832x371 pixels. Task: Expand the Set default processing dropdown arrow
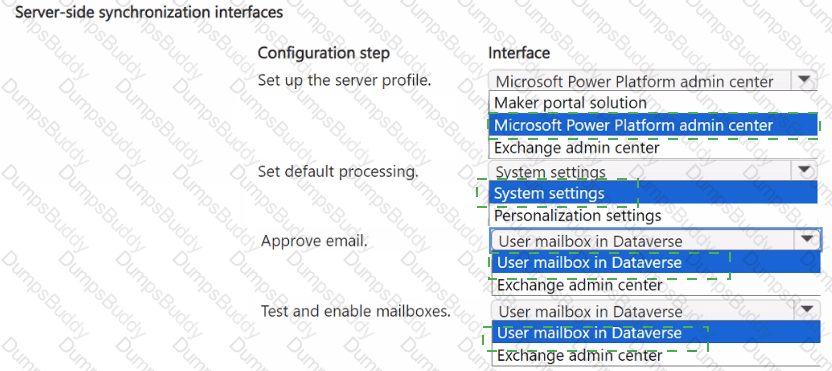pos(804,171)
